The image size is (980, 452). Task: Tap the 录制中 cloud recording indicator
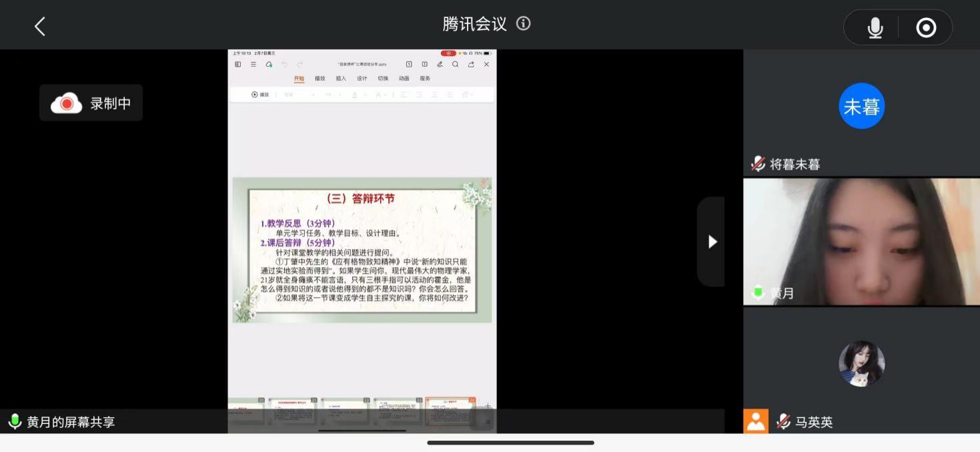pos(91,103)
